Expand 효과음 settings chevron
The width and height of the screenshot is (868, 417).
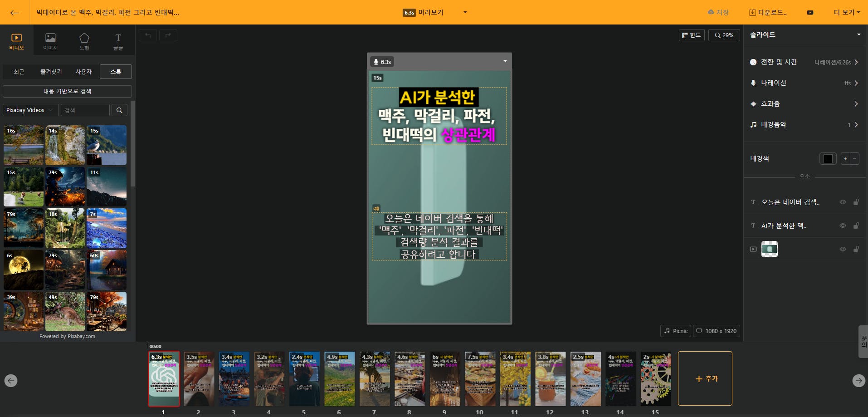(x=856, y=104)
